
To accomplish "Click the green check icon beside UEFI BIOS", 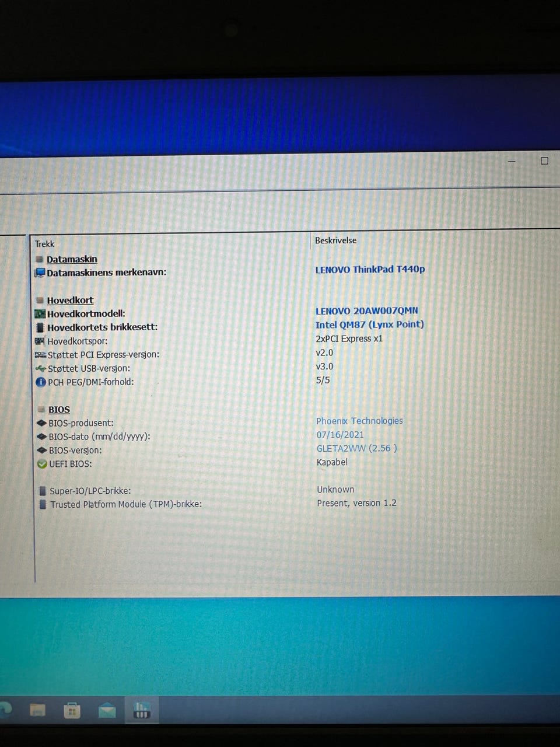I will 42,464.
